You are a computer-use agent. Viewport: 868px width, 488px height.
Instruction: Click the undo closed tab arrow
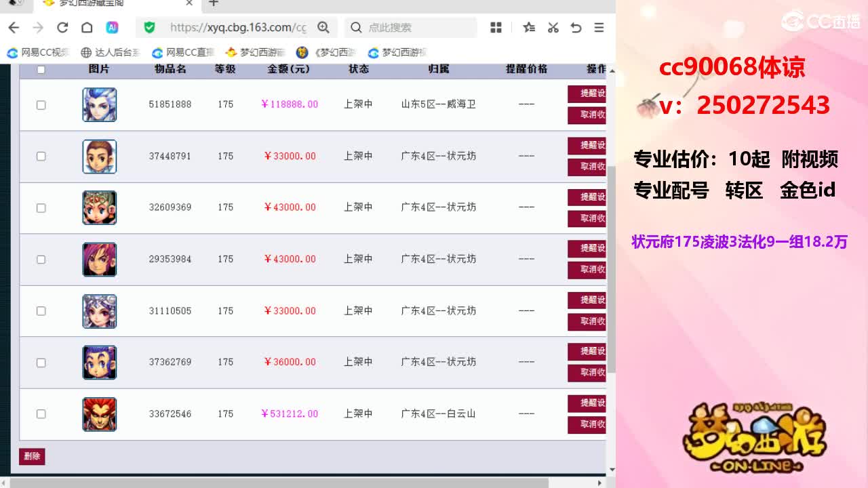coord(576,28)
